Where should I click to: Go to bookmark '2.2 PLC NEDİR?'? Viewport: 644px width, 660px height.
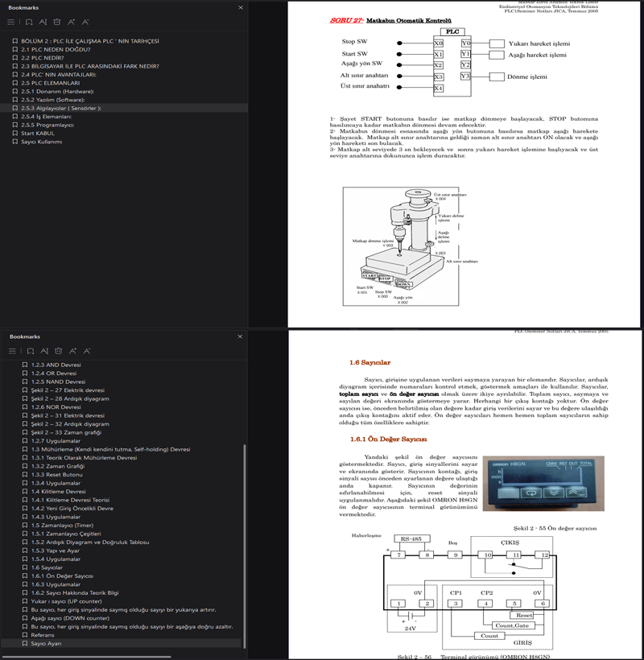(x=42, y=58)
